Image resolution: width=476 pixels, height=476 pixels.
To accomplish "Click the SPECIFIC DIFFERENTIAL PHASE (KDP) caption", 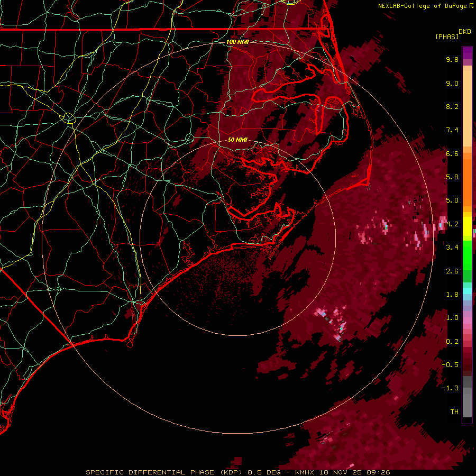I will (164, 472).
